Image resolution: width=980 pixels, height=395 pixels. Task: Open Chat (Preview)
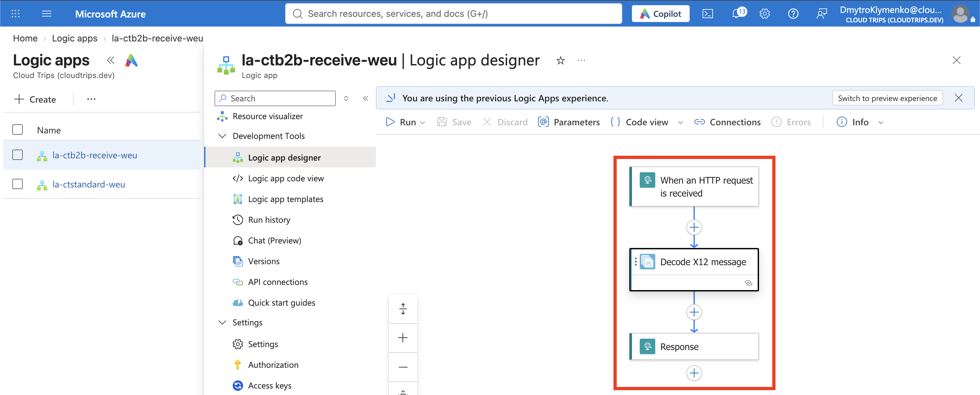click(274, 240)
